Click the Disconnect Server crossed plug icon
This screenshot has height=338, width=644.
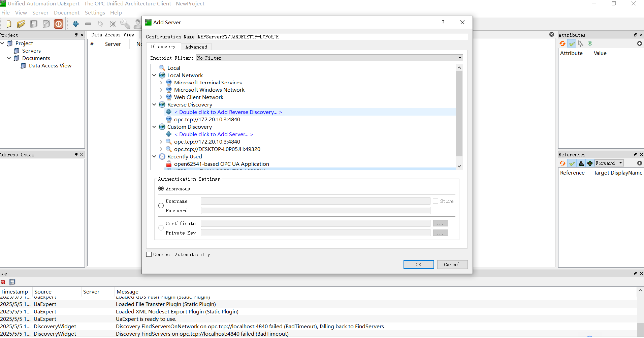(113, 24)
